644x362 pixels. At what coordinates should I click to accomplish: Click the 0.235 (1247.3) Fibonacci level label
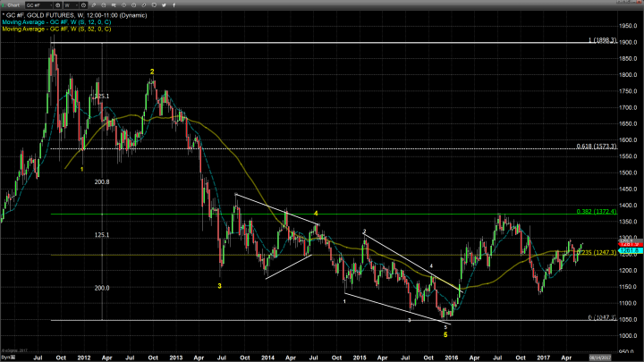pos(597,252)
